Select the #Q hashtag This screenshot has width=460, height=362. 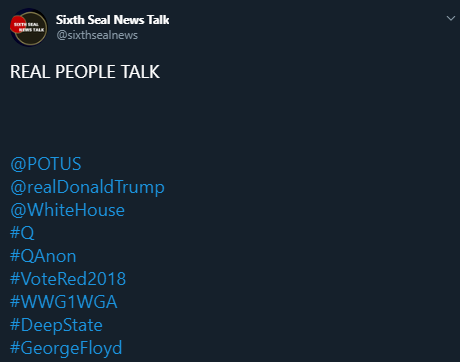coord(22,233)
